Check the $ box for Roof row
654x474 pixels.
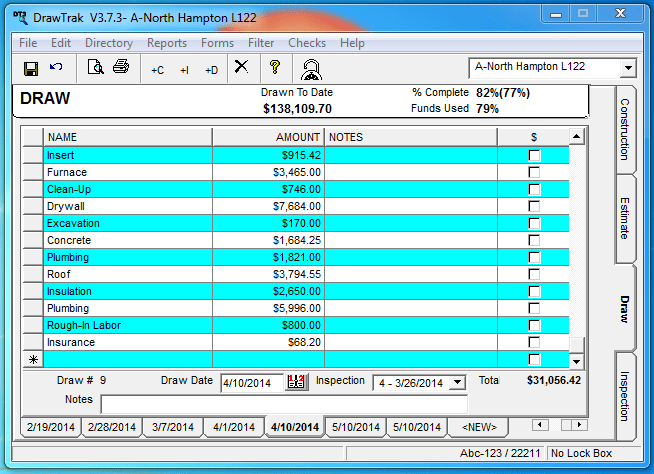pyautogui.click(x=534, y=274)
